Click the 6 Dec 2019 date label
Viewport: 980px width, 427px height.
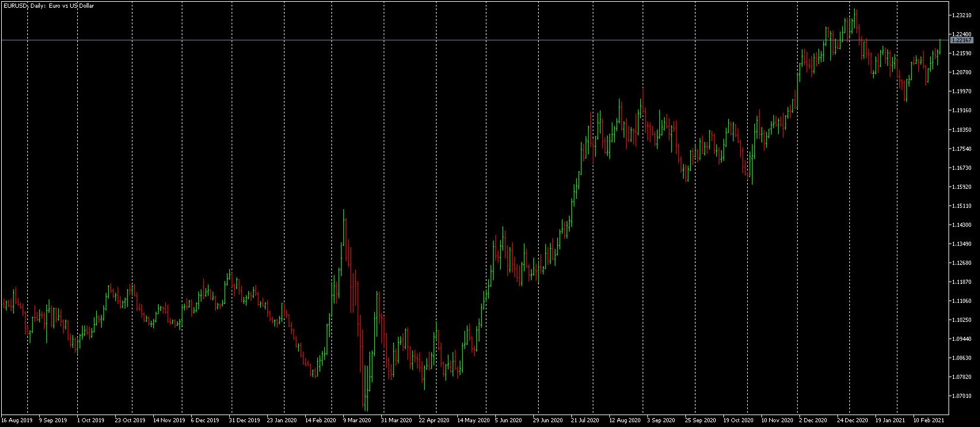click(x=206, y=420)
